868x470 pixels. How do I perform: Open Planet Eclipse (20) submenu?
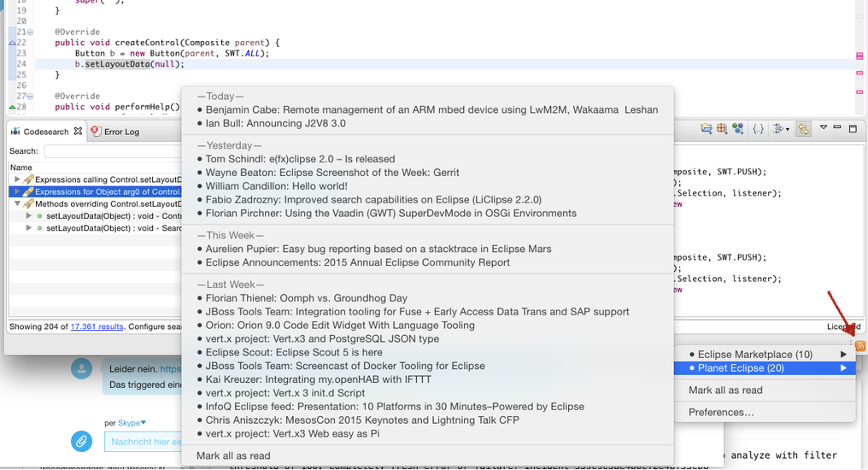click(765, 368)
